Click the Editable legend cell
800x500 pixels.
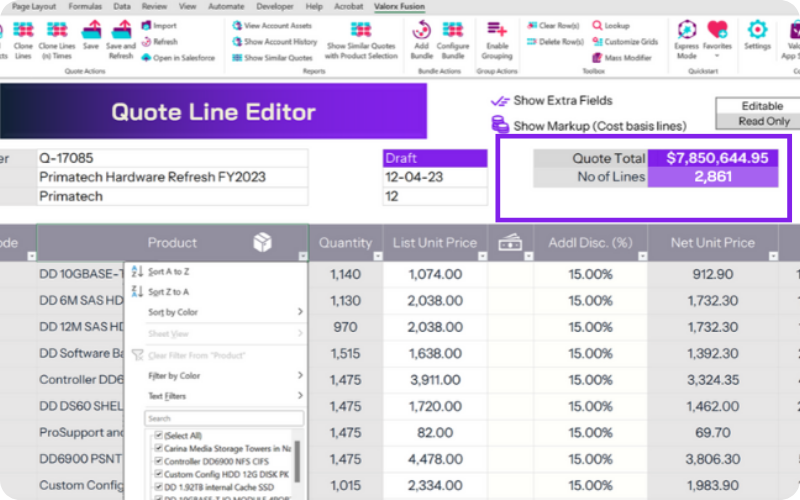[760, 106]
